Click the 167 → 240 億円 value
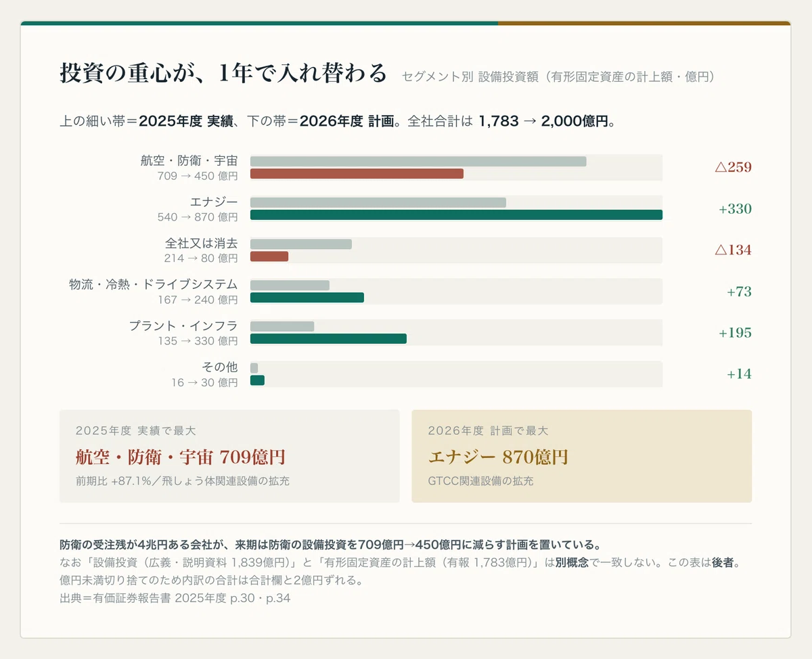This screenshot has height=659, width=812. 198,300
